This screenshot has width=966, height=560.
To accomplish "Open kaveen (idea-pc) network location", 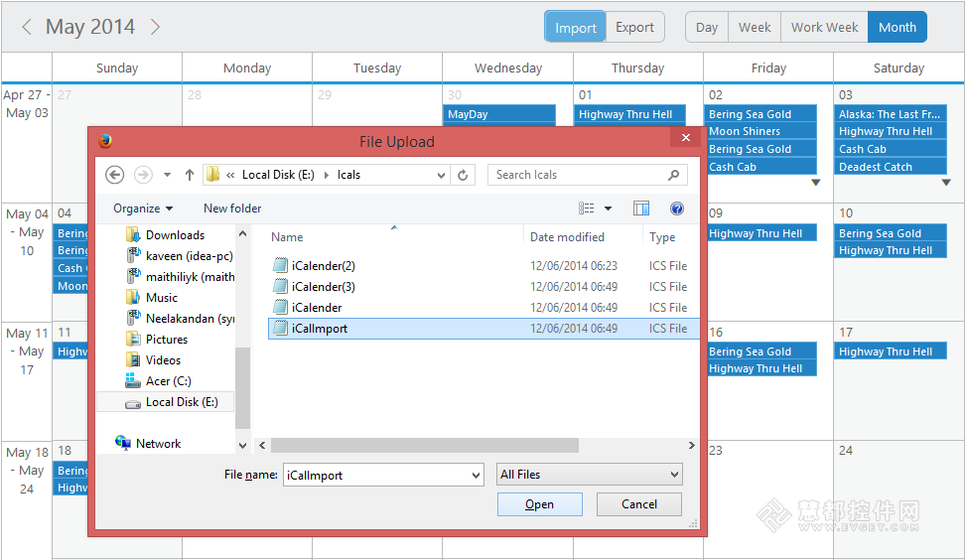I will 180,255.
